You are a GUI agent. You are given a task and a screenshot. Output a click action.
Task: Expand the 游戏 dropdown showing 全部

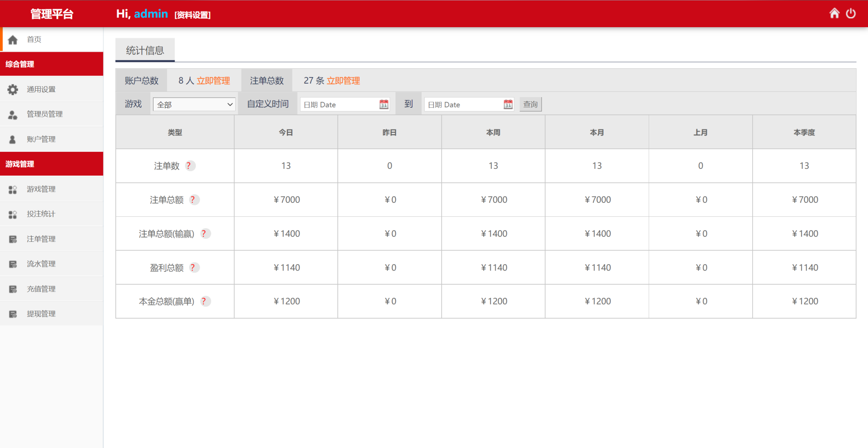(194, 104)
